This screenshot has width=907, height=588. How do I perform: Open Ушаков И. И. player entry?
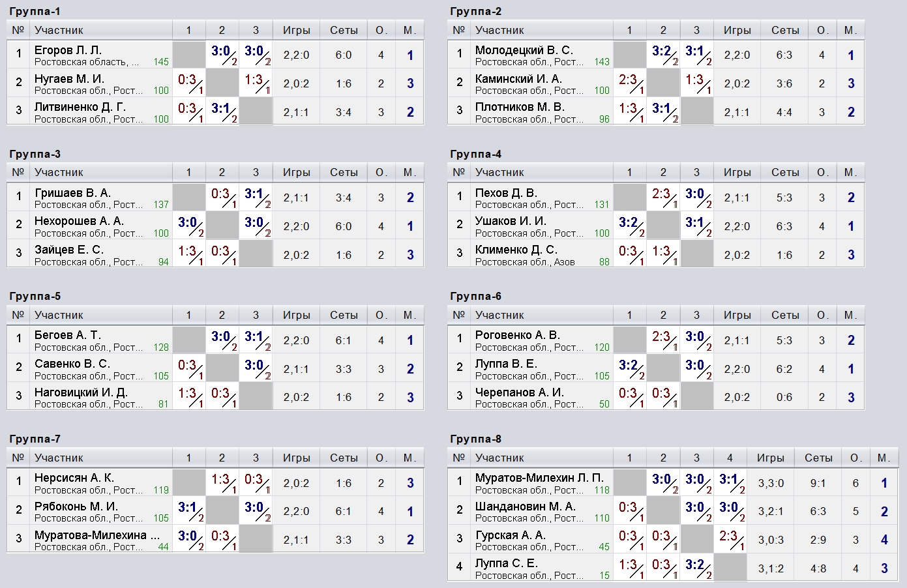click(x=511, y=221)
